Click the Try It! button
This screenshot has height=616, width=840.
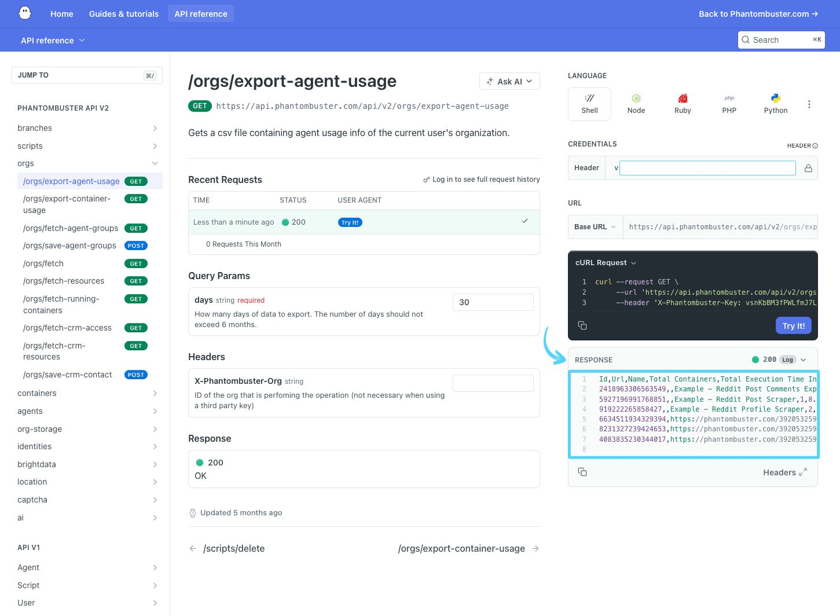point(794,326)
